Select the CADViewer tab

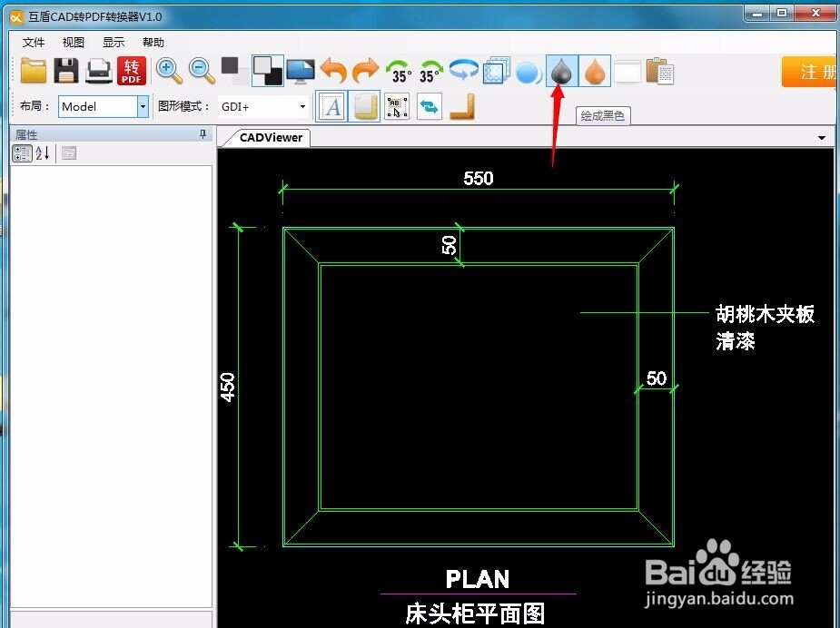tap(271, 138)
